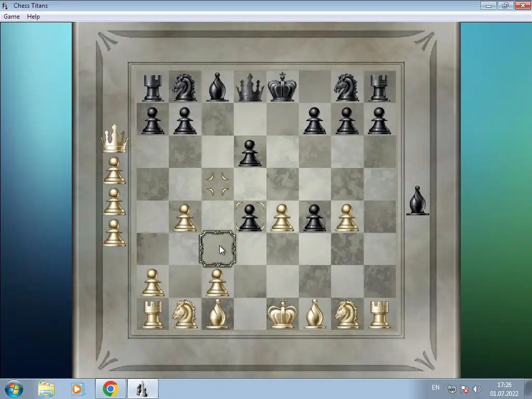532x399 pixels.
Task: Click the captured black bishop beside board
Action: (x=418, y=201)
